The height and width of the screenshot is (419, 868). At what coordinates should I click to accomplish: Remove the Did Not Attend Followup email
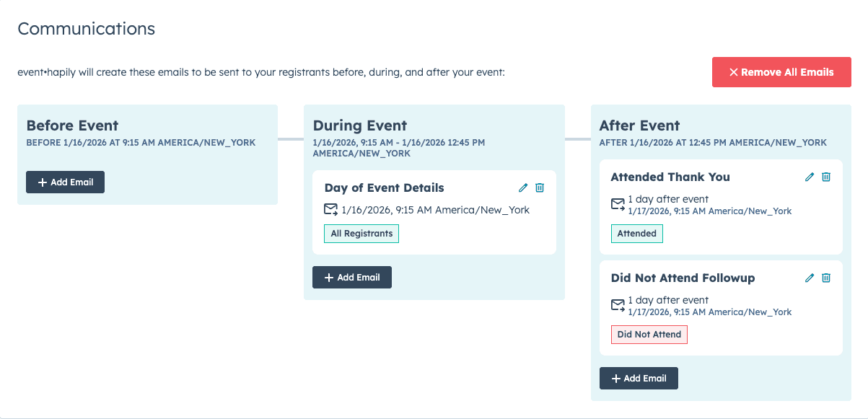826,278
